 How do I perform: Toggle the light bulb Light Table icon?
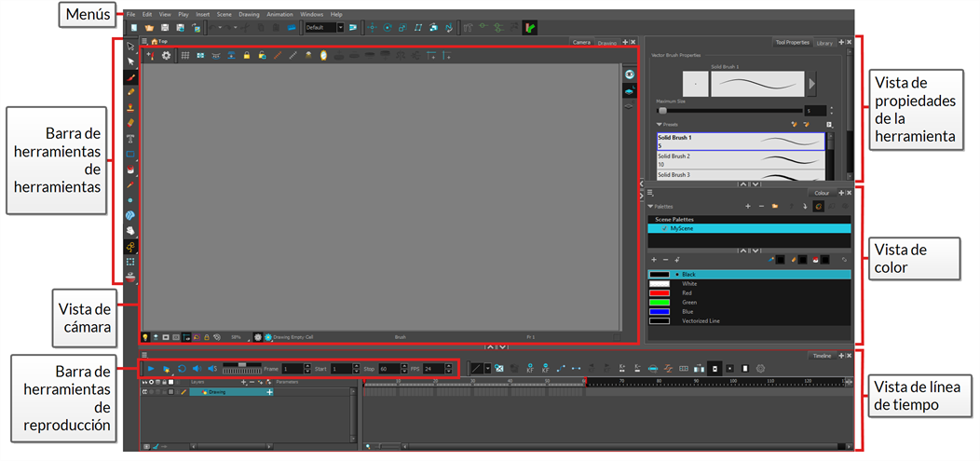(x=145, y=337)
